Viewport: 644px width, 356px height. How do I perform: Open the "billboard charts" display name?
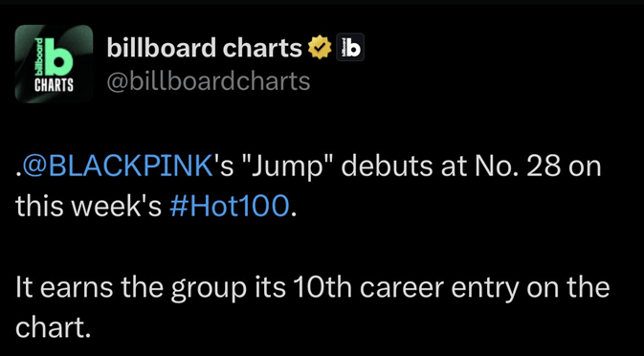point(204,48)
